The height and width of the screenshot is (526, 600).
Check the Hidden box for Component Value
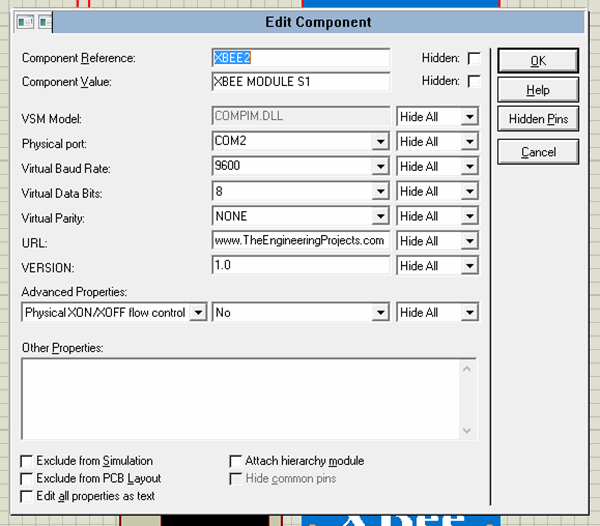474,81
